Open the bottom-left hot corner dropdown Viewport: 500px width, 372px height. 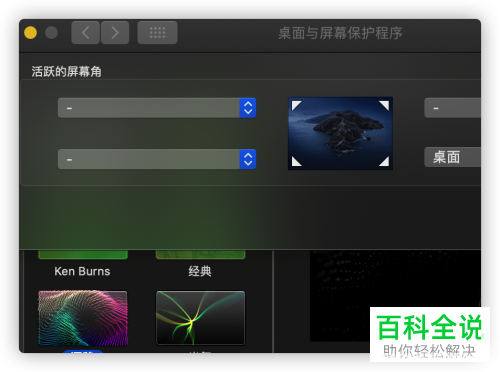[157, 159]
